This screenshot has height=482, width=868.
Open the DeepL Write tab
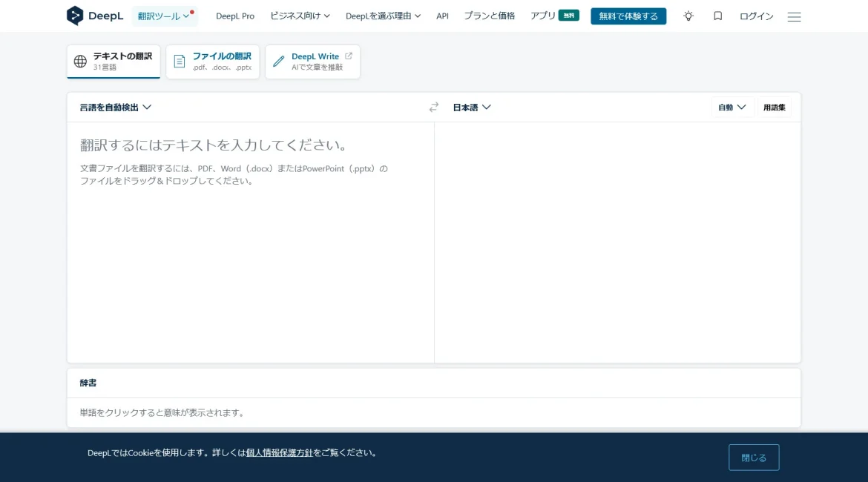[x=313, y=62]
